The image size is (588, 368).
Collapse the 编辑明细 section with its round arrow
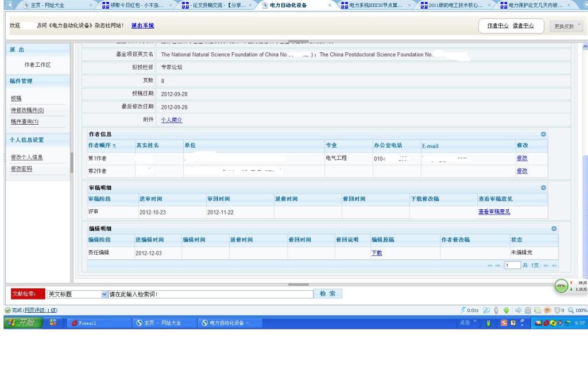click(554, 229)
